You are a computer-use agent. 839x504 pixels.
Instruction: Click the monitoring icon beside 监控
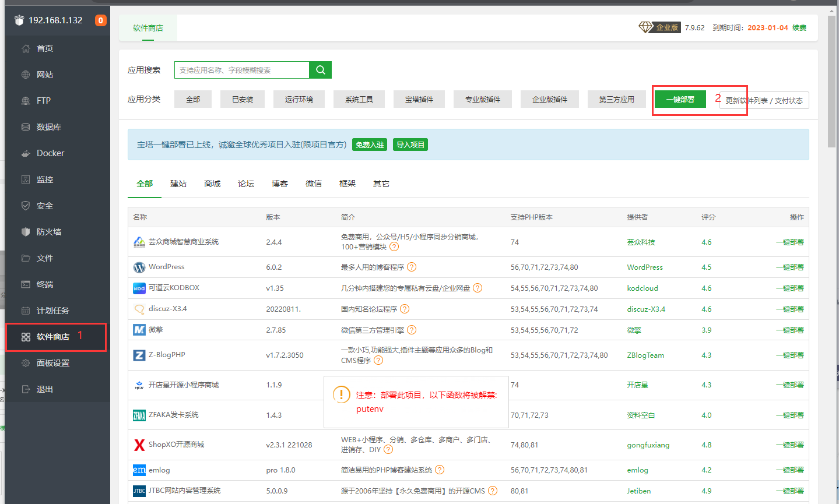click(x=26, y=179)
